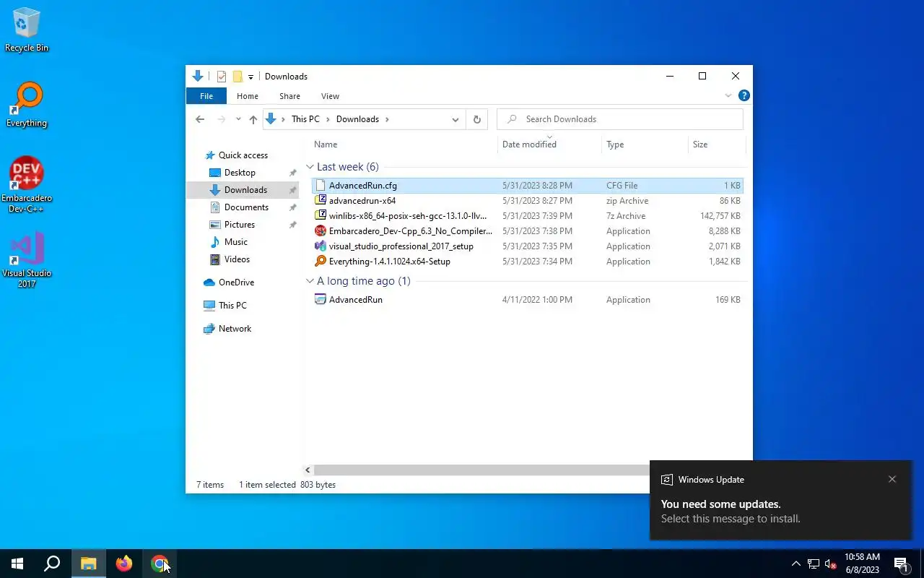924x578 pixels.
Task: Go up one folder level
Action: [x=253, y=119]
